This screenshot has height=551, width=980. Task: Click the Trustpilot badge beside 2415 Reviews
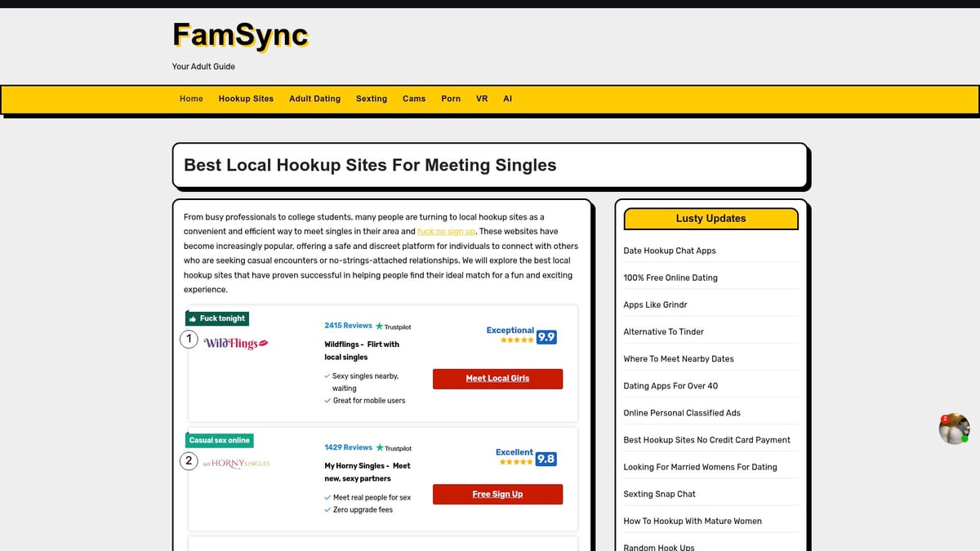tap(394, 327)
